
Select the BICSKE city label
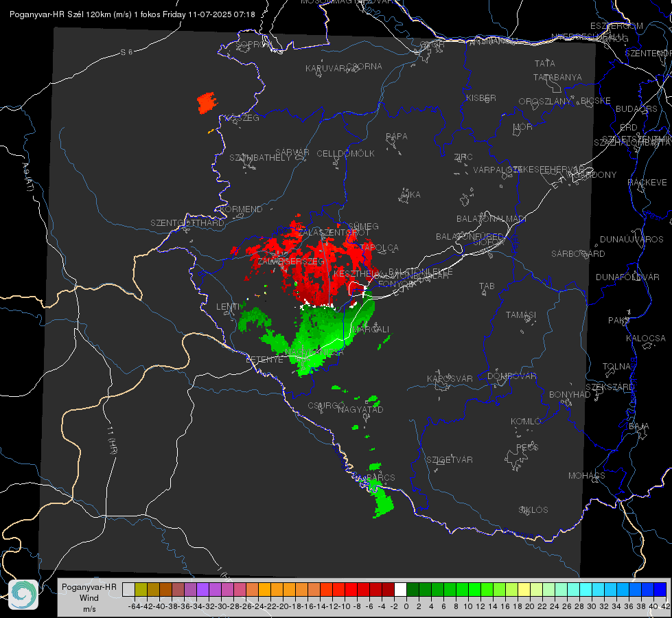[596, 100]
